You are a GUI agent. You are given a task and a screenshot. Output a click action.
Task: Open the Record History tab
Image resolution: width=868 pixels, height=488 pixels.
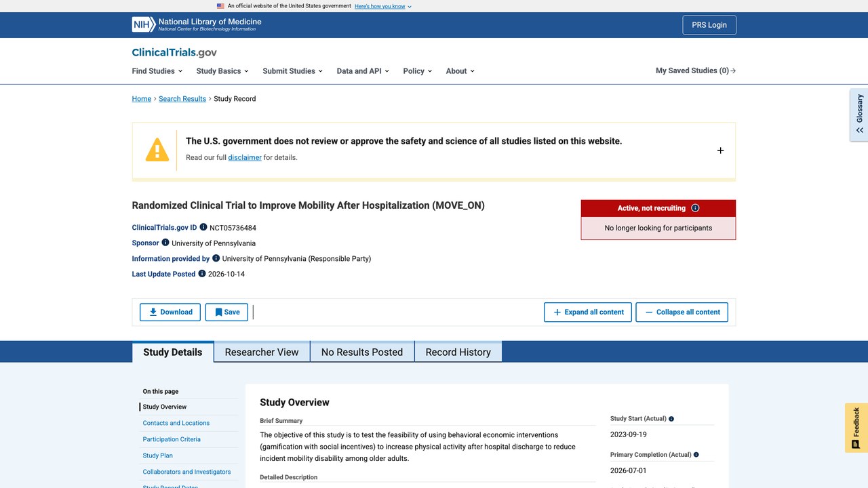coord(458,352)
